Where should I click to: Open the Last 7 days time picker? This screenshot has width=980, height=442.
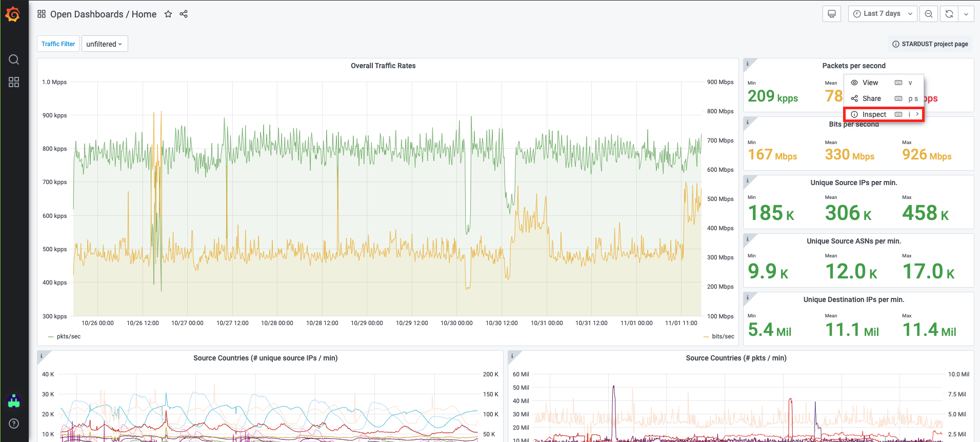coord(883,14)
